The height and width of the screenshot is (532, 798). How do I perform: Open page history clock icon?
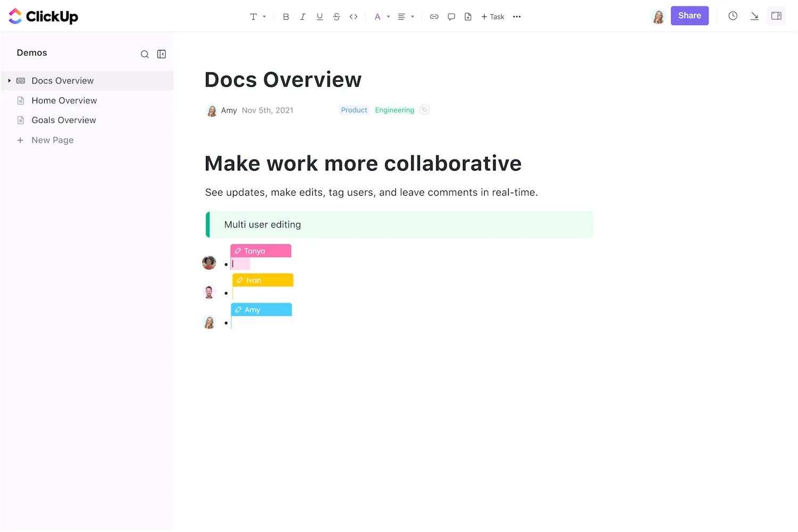733,16
